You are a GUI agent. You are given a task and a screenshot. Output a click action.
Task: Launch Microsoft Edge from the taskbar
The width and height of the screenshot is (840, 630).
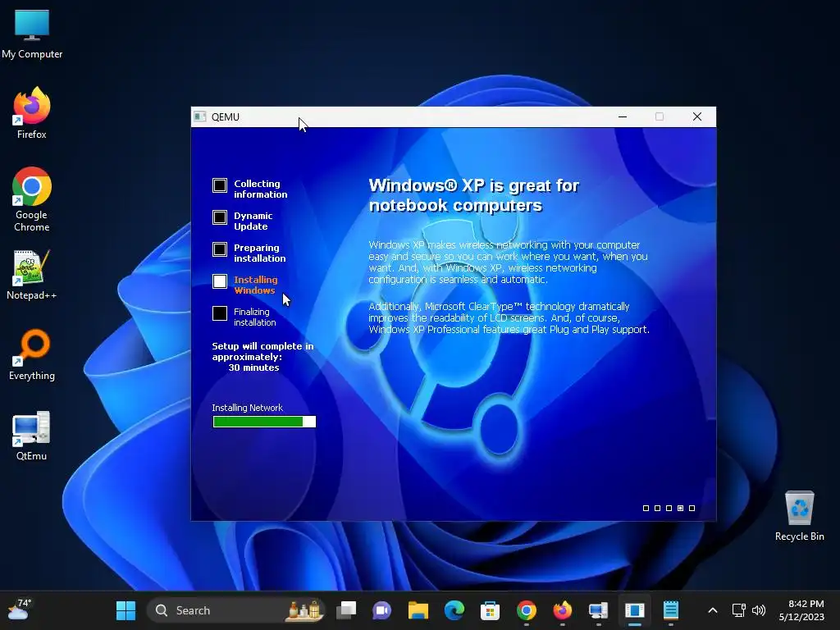point(454,610)
